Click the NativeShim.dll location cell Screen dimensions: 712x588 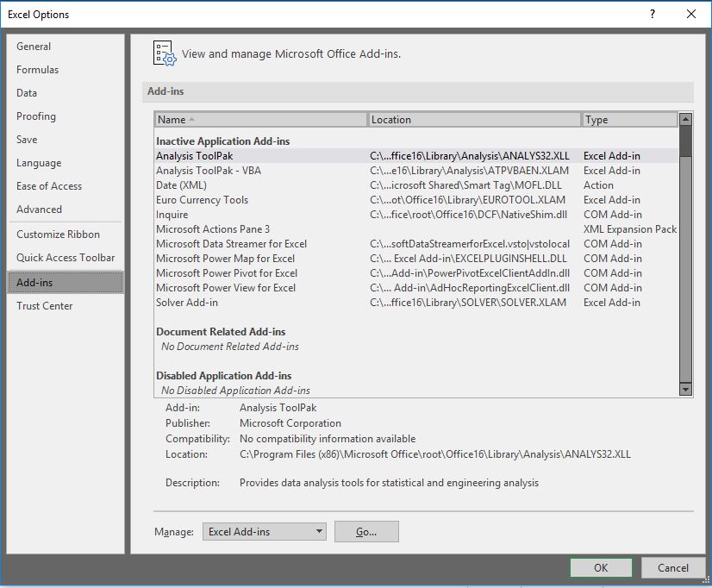point(469,215)
